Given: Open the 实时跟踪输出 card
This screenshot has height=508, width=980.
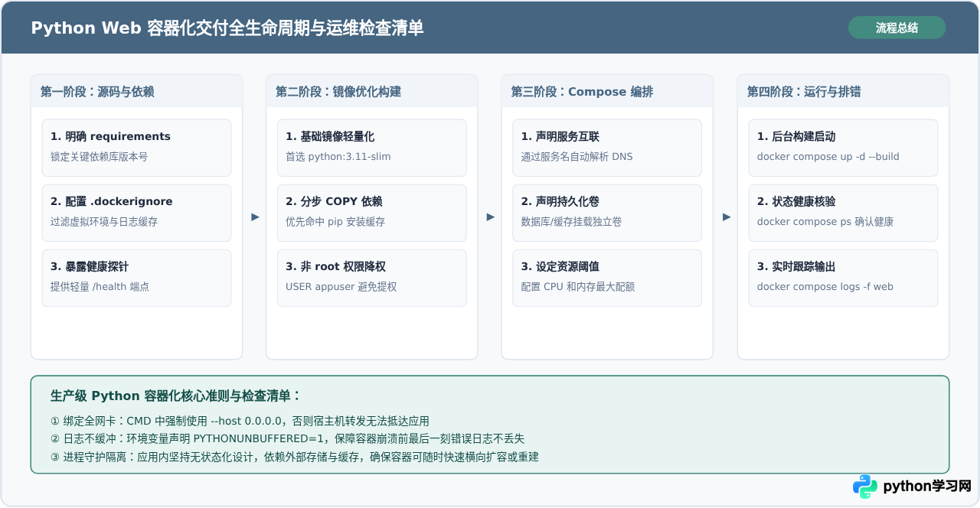Looking at the screenshot, I should (x=843, y=278).
